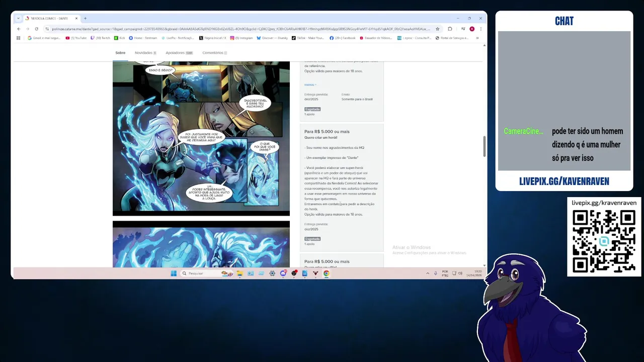Open the bookmarks apps grid icon

tap(19, 38)
